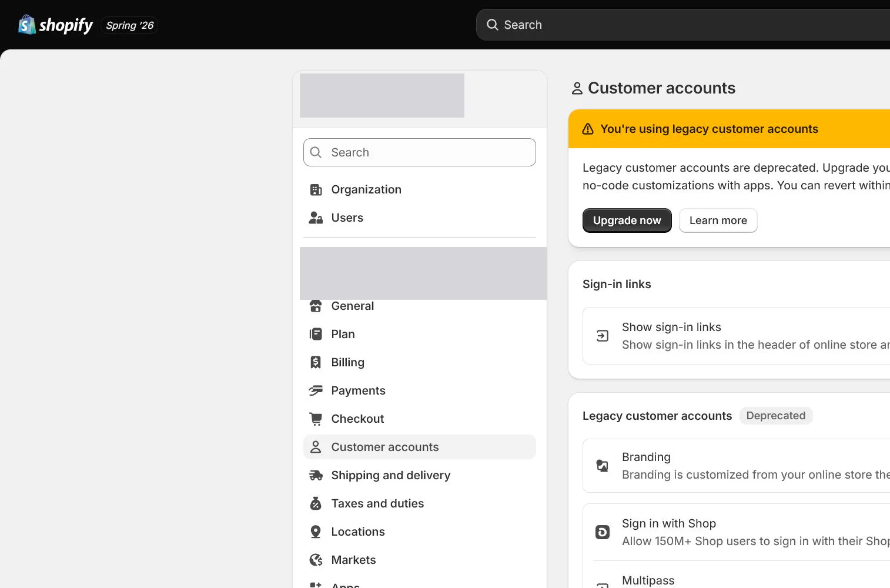
Task: Open Taxes and duties settings
Action: (420, 503)
